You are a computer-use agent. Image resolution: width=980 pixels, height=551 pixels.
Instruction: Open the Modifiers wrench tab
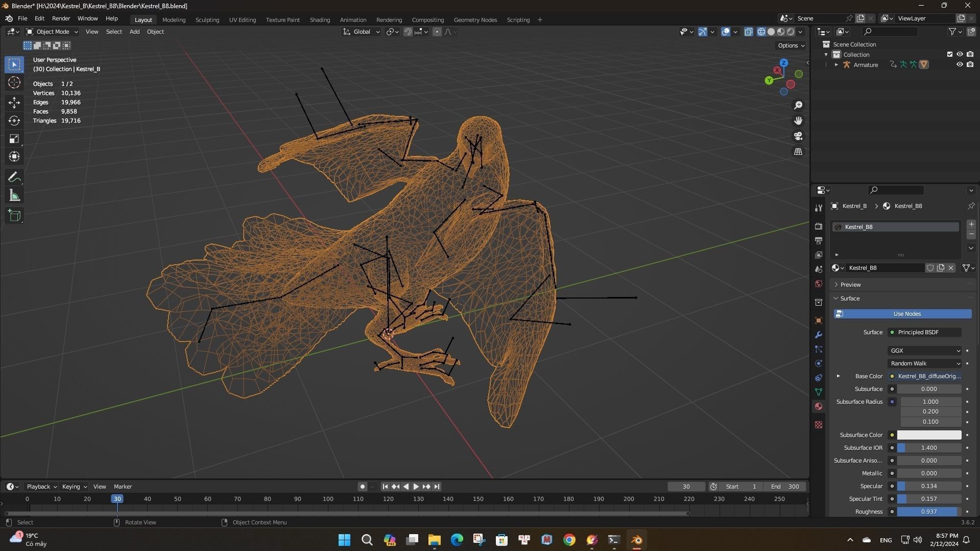point(819,335)
